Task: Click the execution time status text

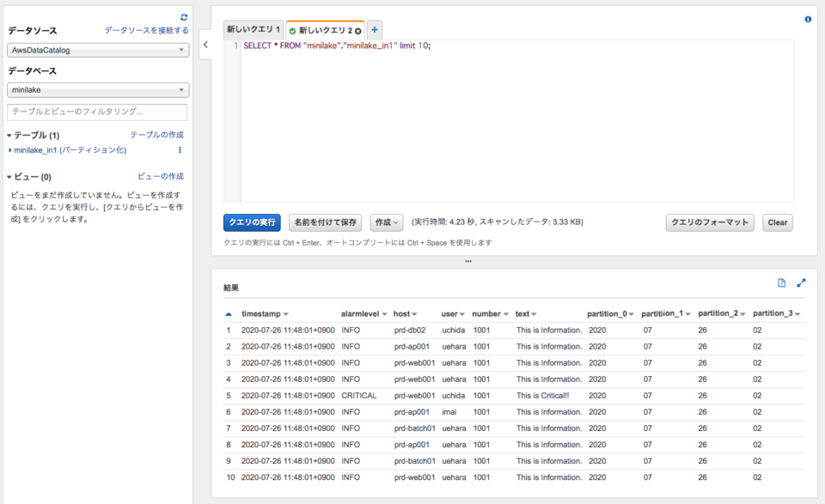Action: (498, 222)
